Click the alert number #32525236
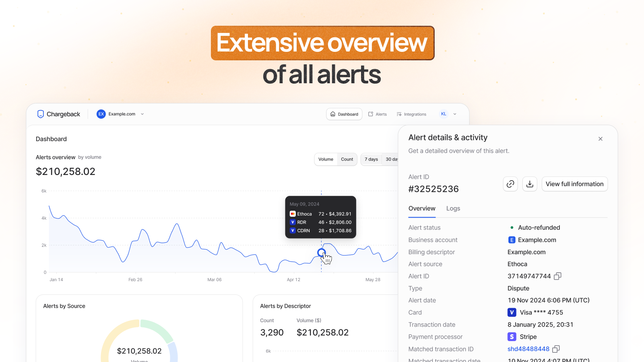This screenshot has height=362, width=644. [x=433, y=189]
